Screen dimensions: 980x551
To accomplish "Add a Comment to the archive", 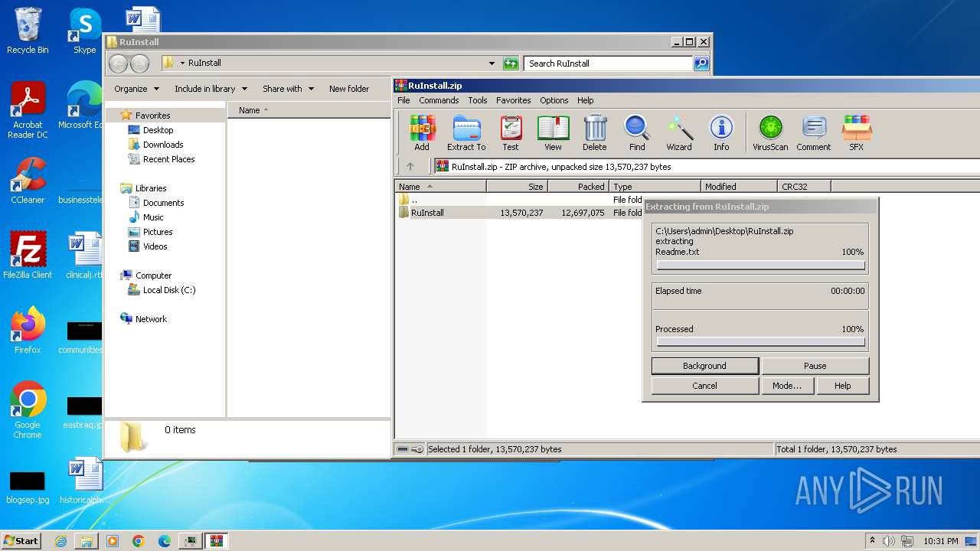I will point(813,133).
